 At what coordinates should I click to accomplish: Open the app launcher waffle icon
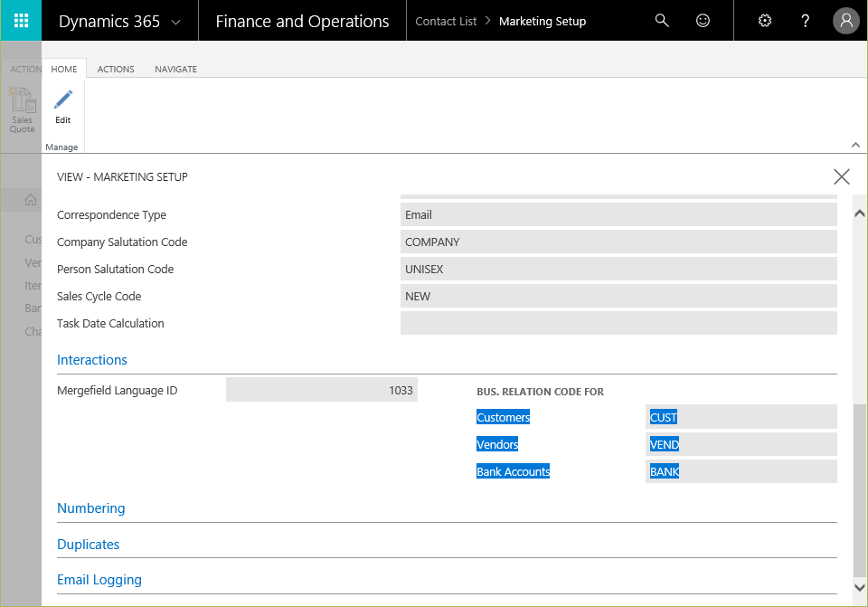click(x=21, y=21)
